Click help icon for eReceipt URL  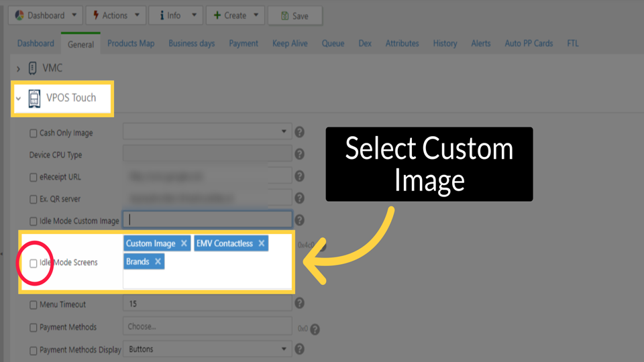coord(300,176)
